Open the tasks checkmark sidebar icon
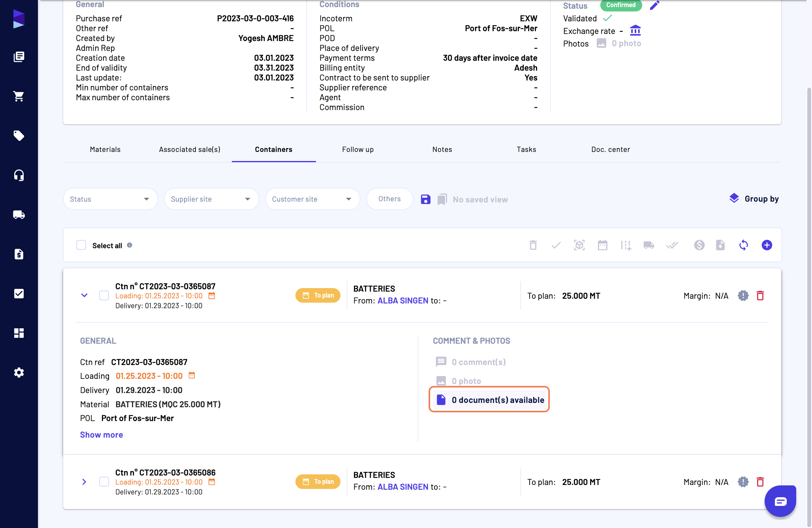Viewport: 812px width, 528px height. [19, 294]
